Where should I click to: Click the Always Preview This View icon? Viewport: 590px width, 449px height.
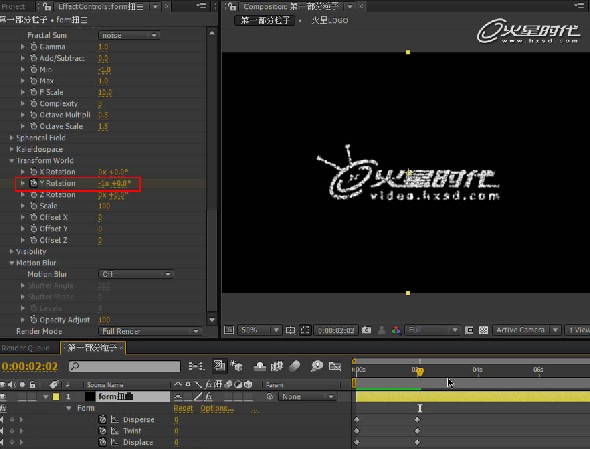[228, 330]
